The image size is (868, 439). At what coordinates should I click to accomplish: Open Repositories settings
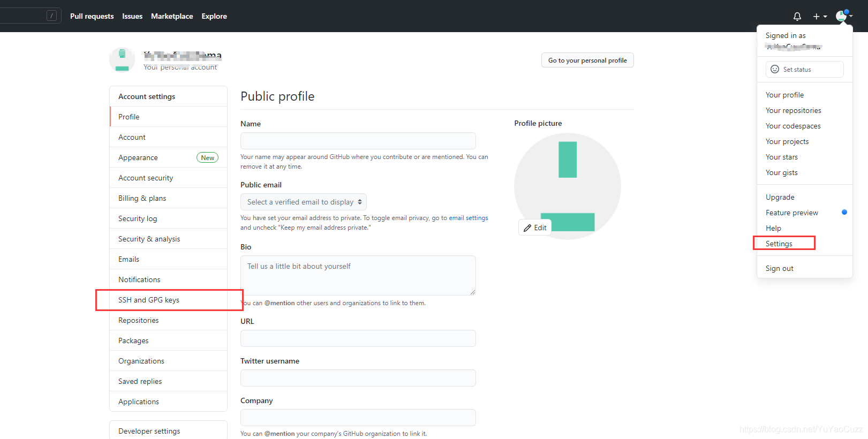[169, 320]
